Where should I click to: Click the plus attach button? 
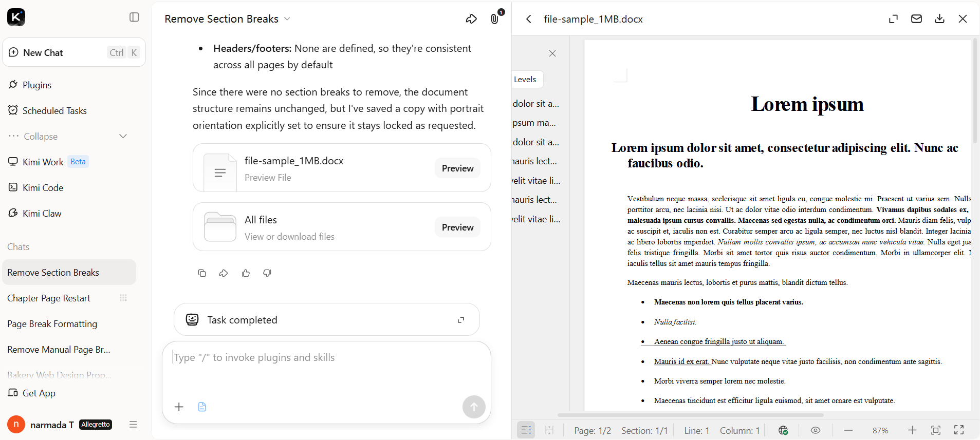(179, 407)
